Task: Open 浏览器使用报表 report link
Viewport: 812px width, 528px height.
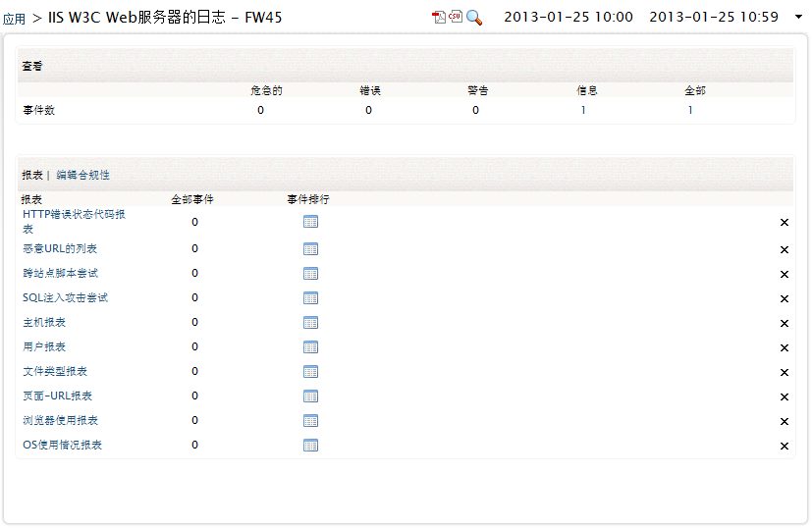Action: (60, 420)
